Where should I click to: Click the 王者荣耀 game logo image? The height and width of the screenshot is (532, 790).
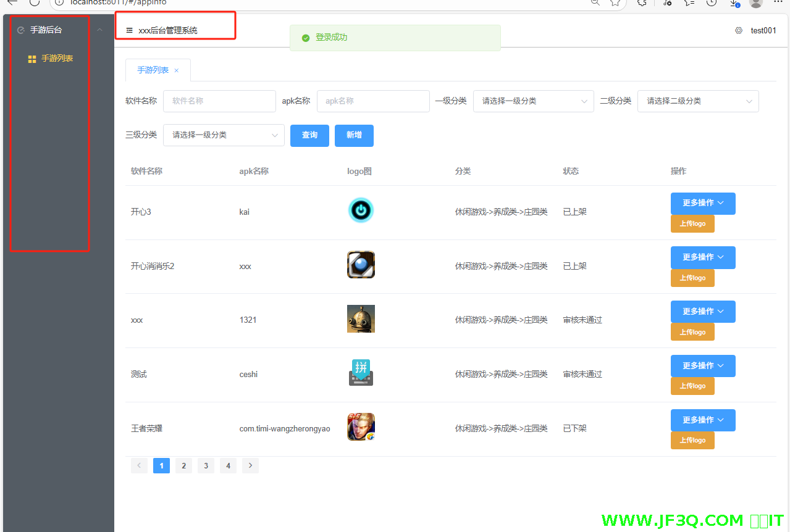point(361,427)
